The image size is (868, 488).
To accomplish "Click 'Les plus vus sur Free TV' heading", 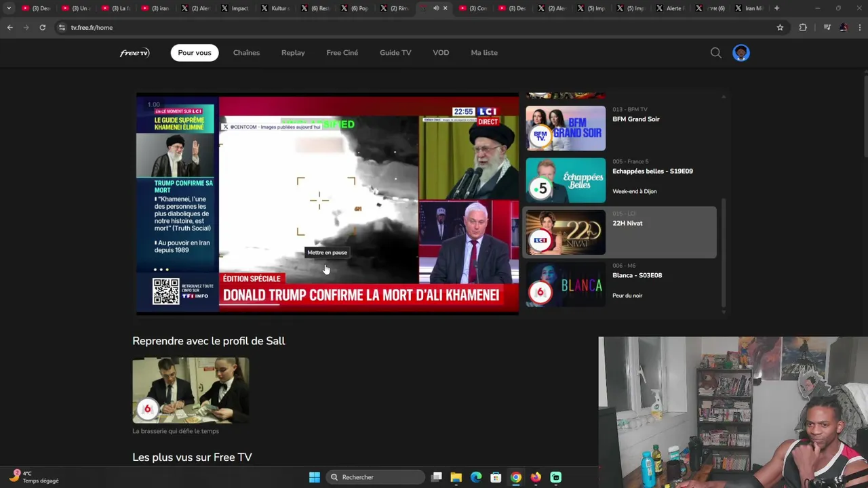I will (x=192, y=457).
